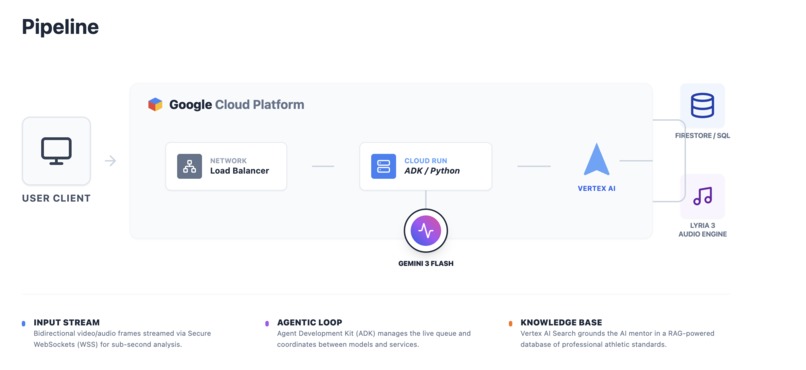
Task: Click the Secure WebSockets description text
Action: 122,339
